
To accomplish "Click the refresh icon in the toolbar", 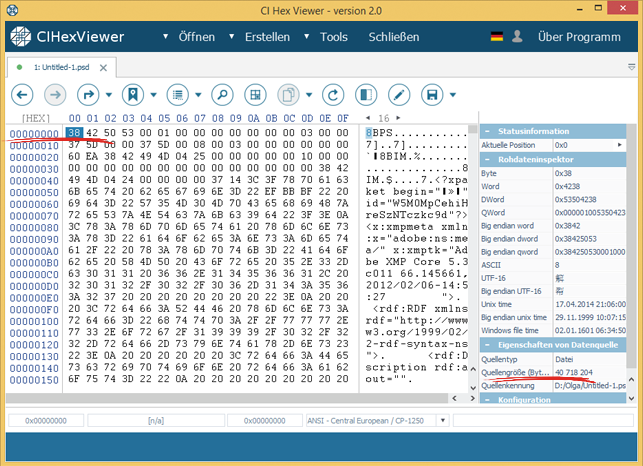I will [331, 95].
